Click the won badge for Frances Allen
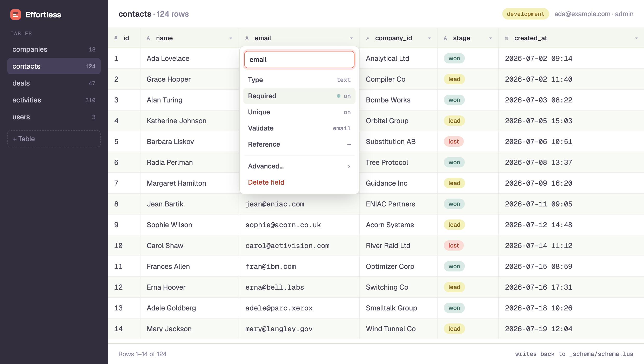This screenshot has width=644, height=364. click(454, 266)
